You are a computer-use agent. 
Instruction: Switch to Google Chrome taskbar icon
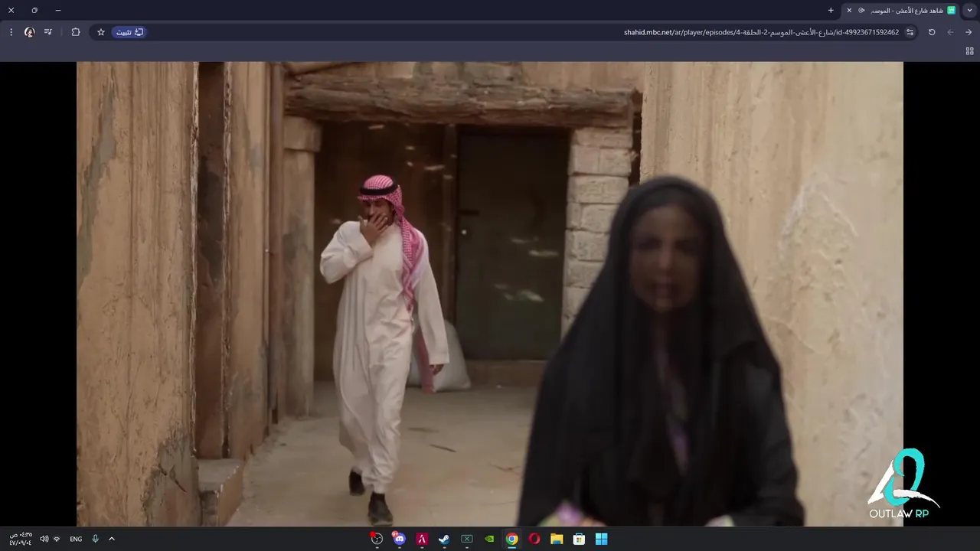point(512,539)
